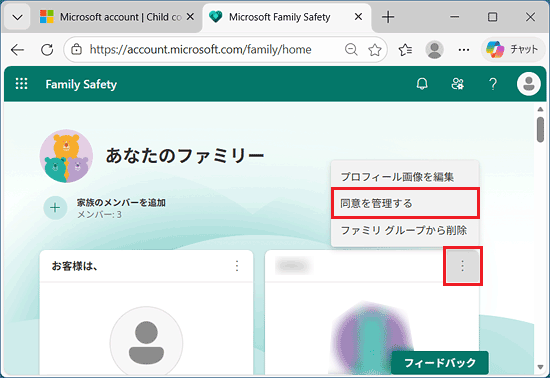Select プロフィール画像を編集 menu item
The image size is (550, 378).
[405, 177]
